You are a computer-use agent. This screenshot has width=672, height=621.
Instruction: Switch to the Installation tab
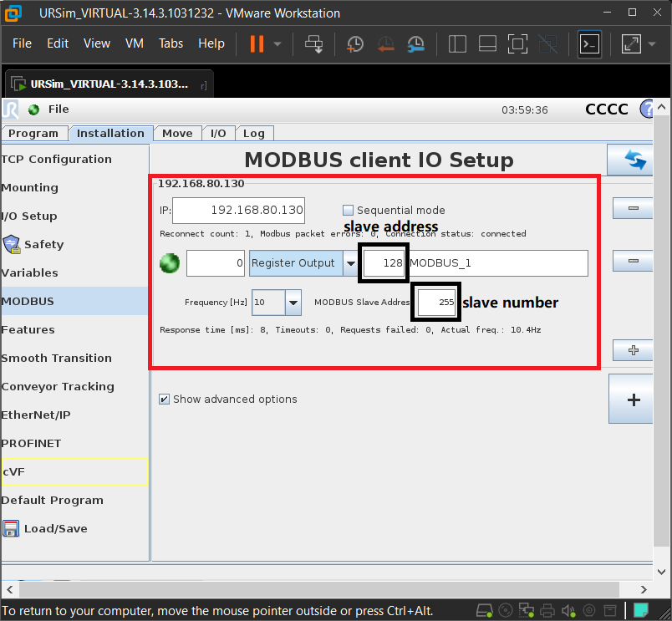(110, 133)
